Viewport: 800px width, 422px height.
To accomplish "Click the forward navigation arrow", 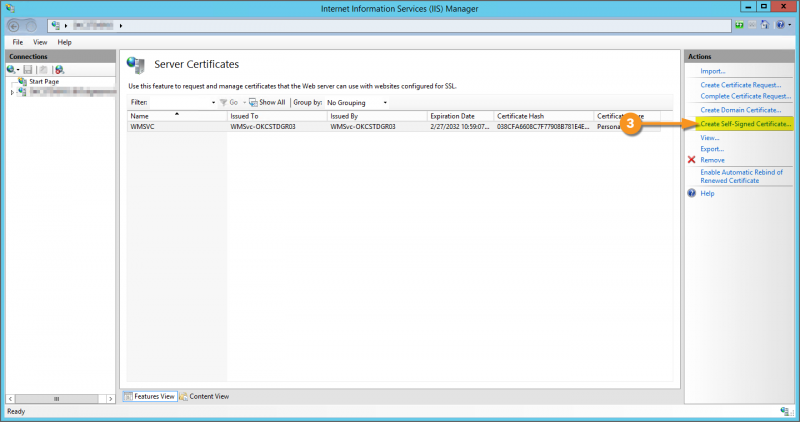I will (x=31, y=26).
